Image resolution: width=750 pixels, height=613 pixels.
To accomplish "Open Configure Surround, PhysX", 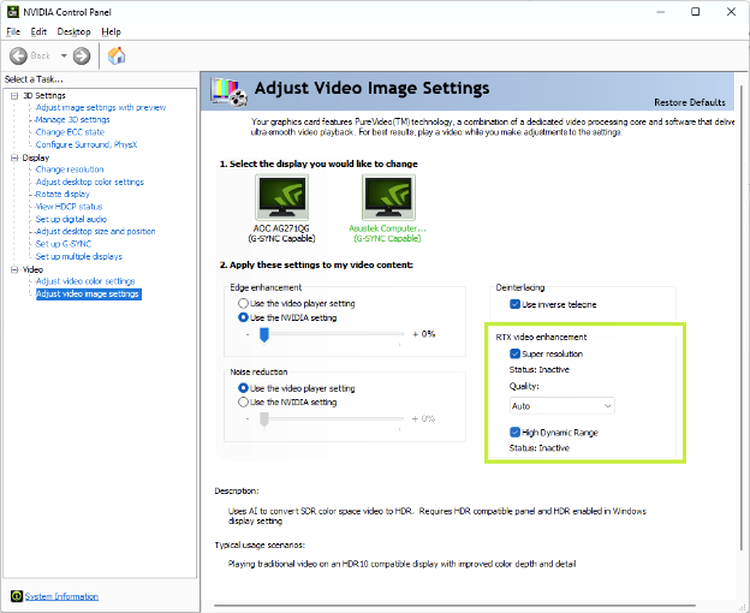I will point(87,144).
